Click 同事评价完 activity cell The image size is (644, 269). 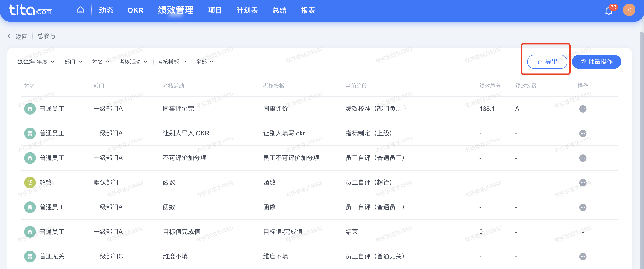[x=178, y=109]
